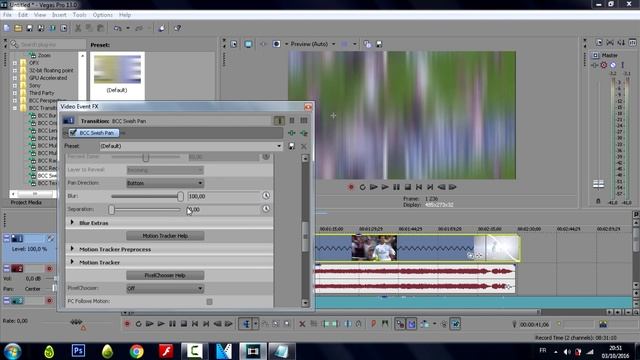Click the Separation slider handle
The image size is (640, 360).
(111, 209)
